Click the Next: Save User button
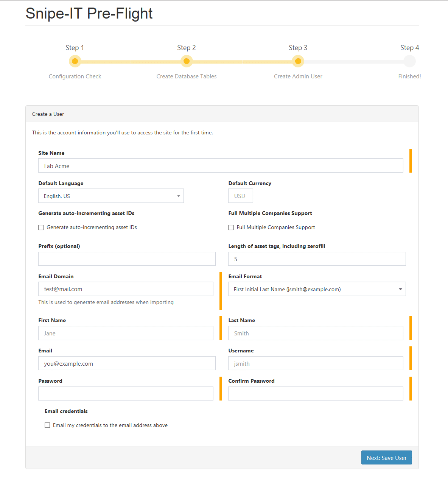This screenshot has width=448, height=480. 387,457
